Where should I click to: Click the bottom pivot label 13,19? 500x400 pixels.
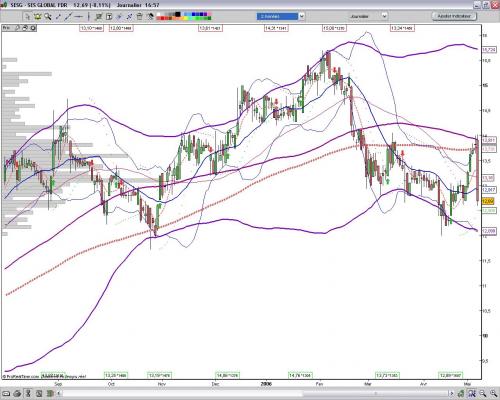tap(160, 375)
